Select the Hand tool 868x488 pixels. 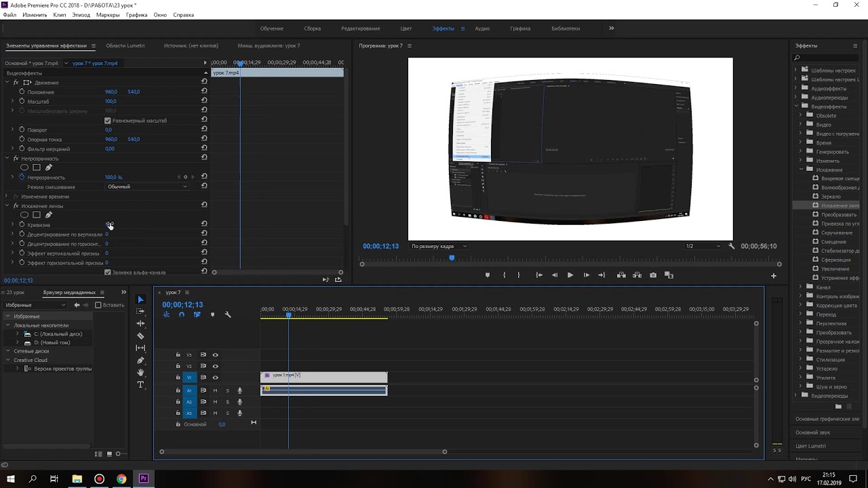140,372
